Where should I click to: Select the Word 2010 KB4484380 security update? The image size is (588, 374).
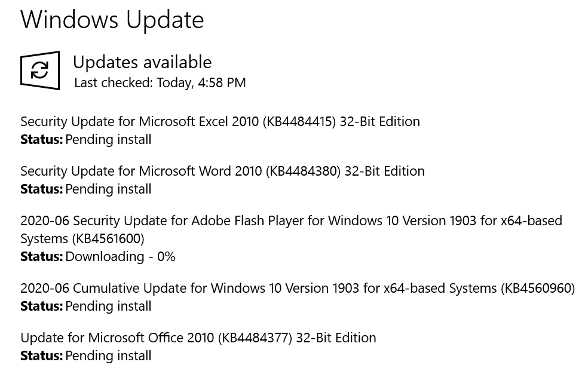tap(222, 171)
